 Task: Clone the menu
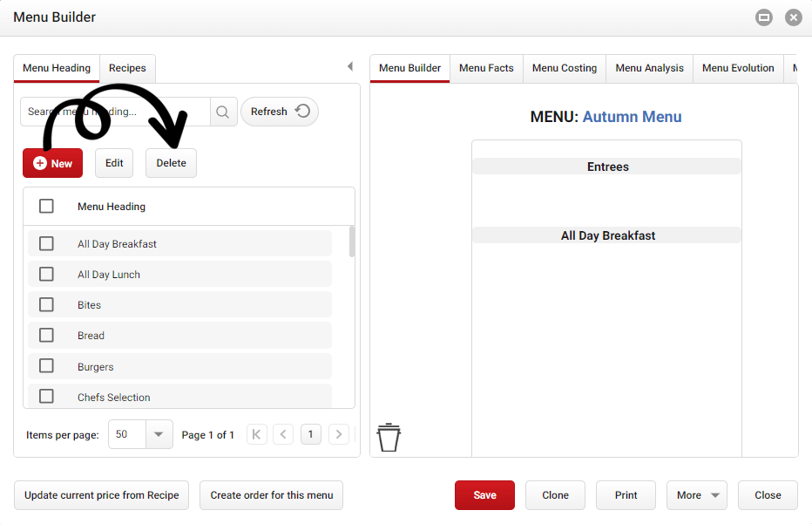point(555,495)
